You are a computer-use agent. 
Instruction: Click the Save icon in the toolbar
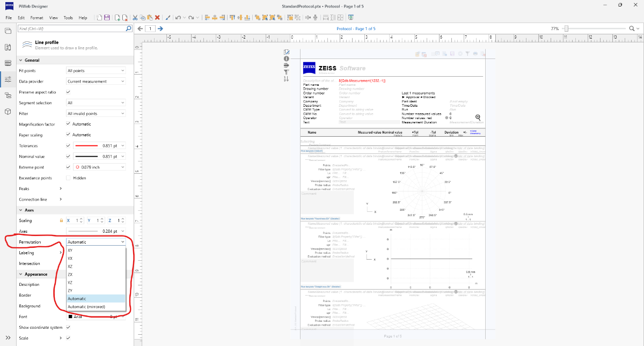click(107, 18)
